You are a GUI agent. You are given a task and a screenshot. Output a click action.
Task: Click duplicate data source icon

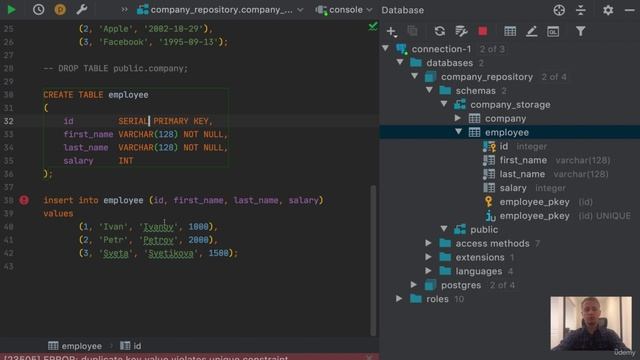coord(412,31)
